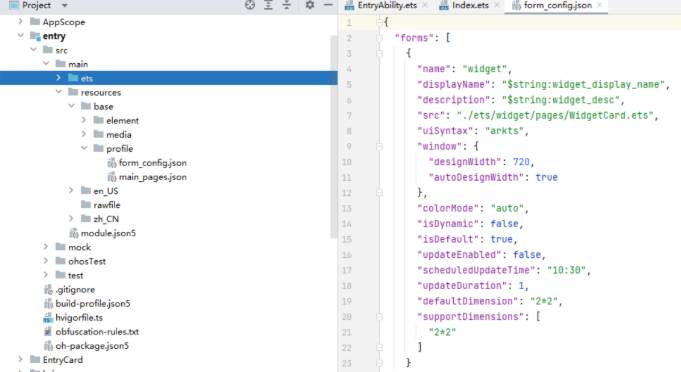Screen dimensions: 681x372
Task: Expand the mock folder
Action: pos(46,247)
